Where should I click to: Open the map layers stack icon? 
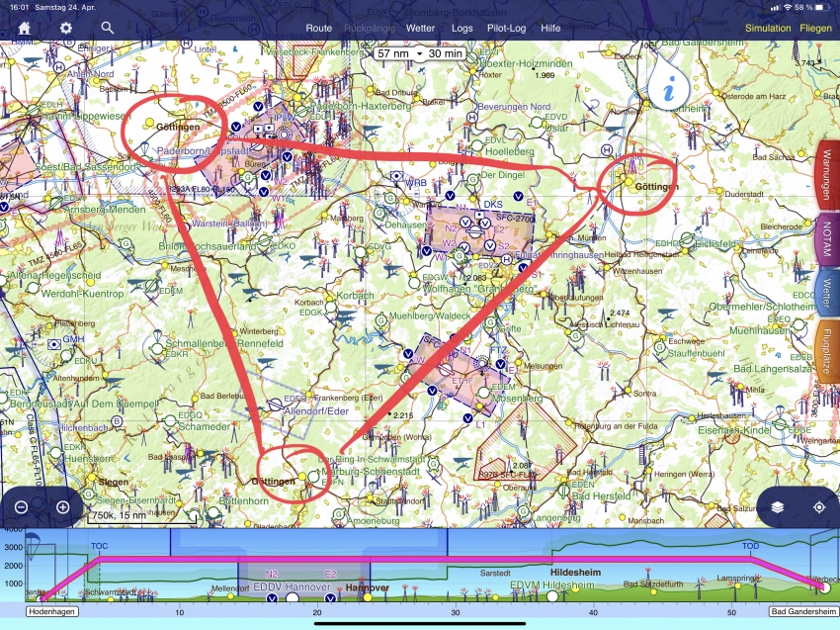coord(779,506)
